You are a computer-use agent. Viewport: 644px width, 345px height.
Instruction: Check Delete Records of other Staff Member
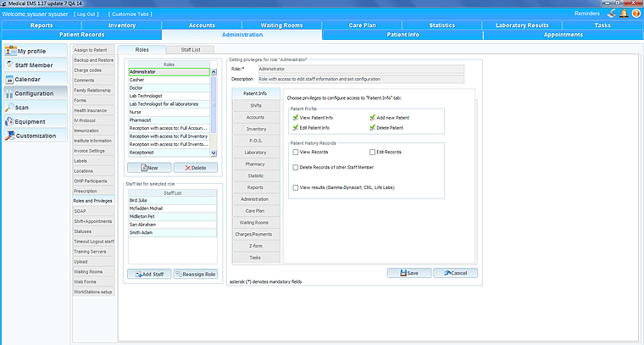(294, 167)
